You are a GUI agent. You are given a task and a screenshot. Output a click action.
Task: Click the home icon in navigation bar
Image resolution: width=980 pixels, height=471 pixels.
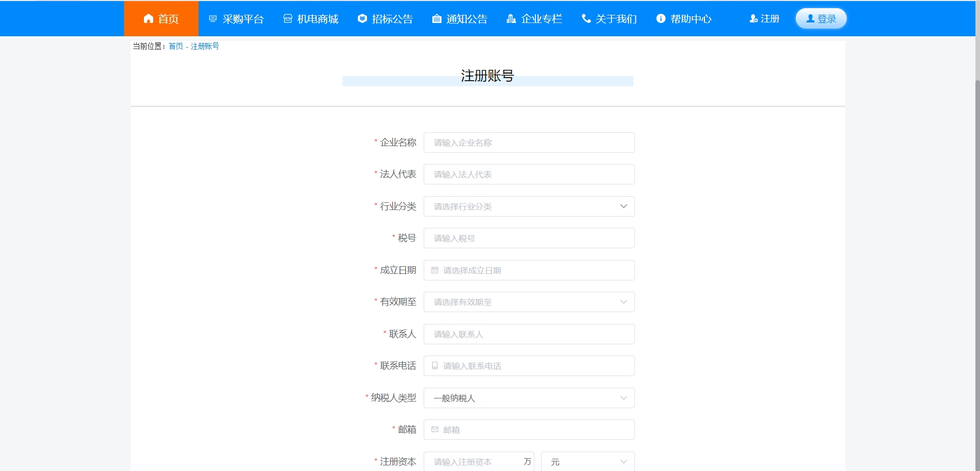tap(149, 19)
